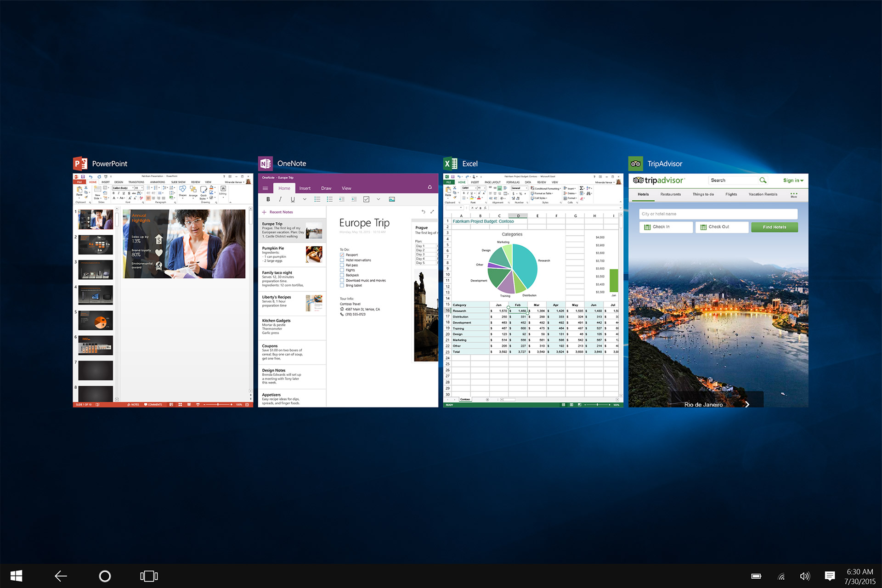
Task: Open the Liberty's Recipes note
Action: (292, 303)
